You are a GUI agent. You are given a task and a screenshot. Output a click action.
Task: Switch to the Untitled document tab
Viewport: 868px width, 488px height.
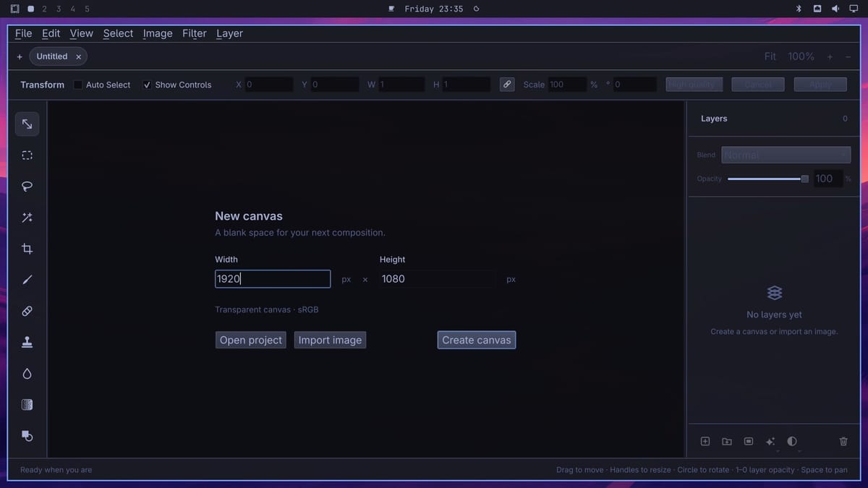52,56
